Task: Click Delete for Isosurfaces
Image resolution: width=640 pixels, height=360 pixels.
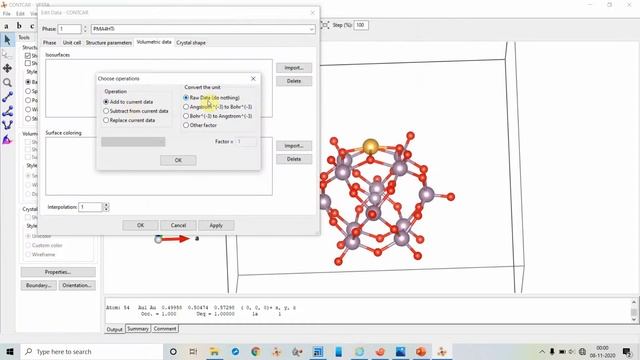Action: coord(294,81)
